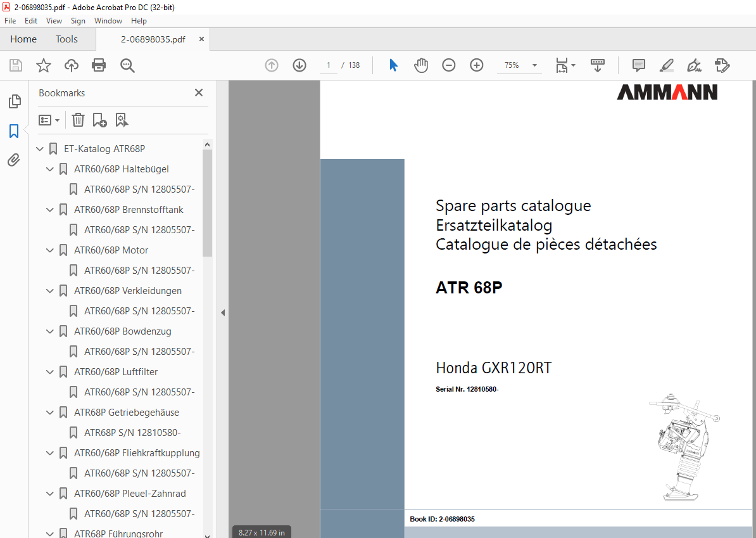Screen dimensions: 756x538
Task: Close the 2-06898035.pdf document tab
Action: [x=201, y=39]
